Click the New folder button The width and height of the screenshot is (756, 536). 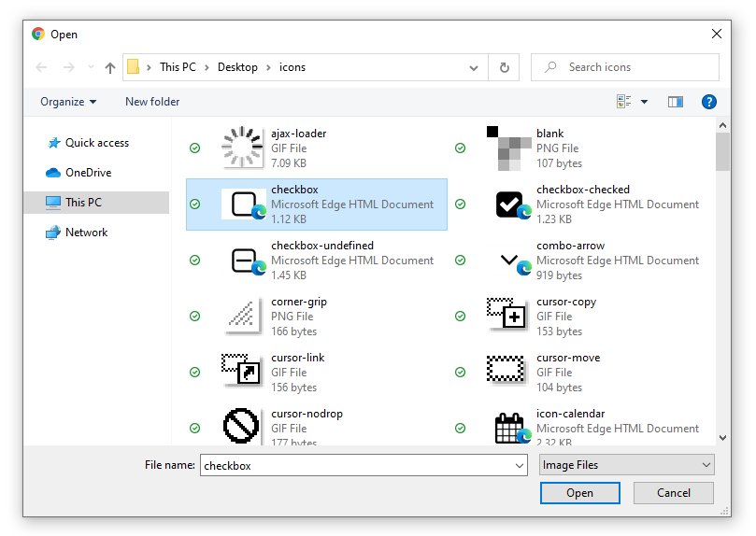click(x=152, y=102)
